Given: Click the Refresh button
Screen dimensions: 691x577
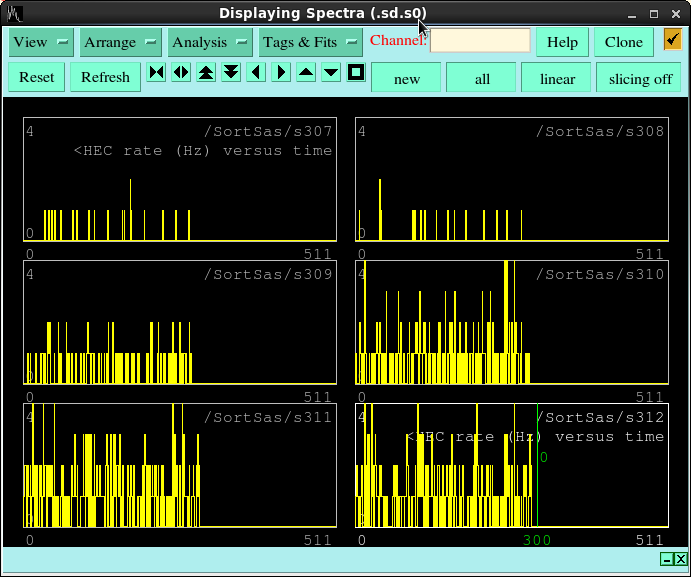Looking at the screenshot, I should tap(105, 77).
